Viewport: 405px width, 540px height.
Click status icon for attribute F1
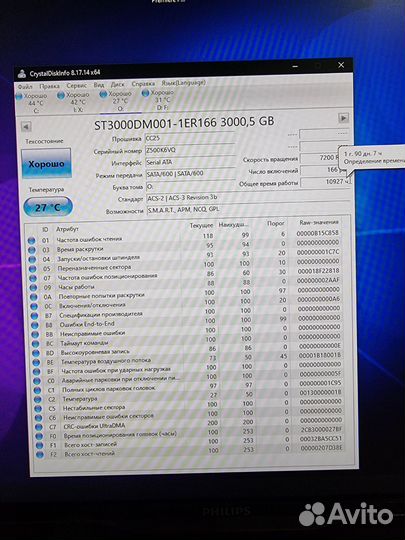coord(39,446)
